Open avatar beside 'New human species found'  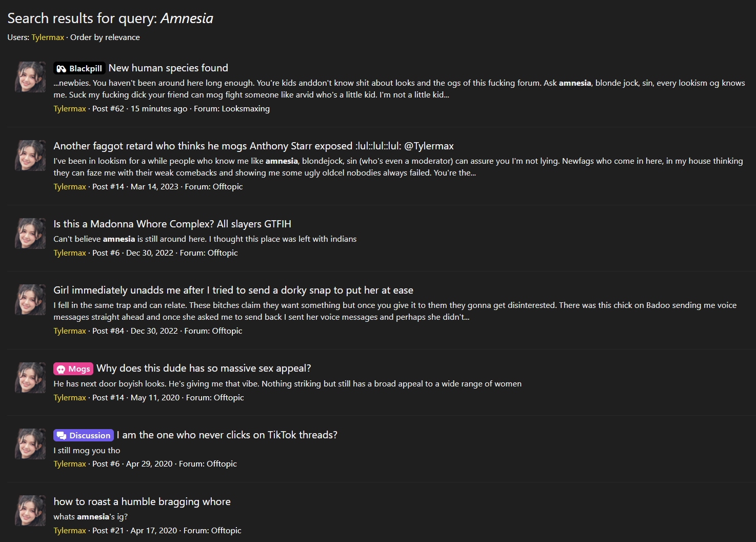(x=30, y=78)
